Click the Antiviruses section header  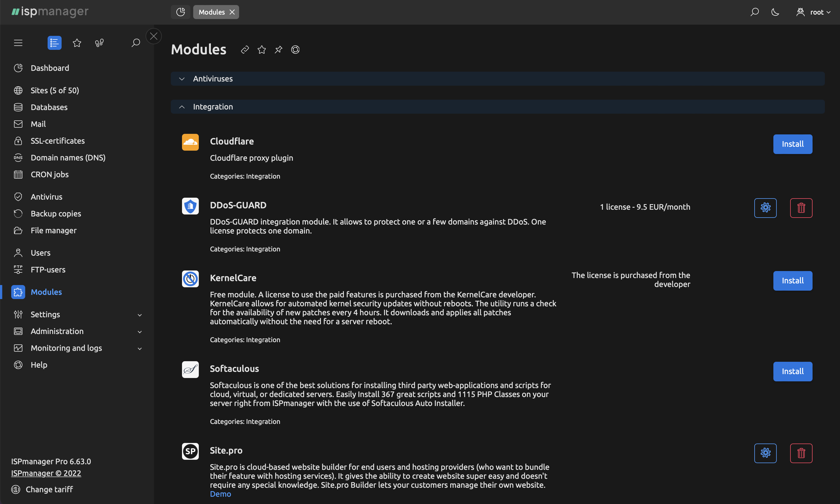point(498,79)
